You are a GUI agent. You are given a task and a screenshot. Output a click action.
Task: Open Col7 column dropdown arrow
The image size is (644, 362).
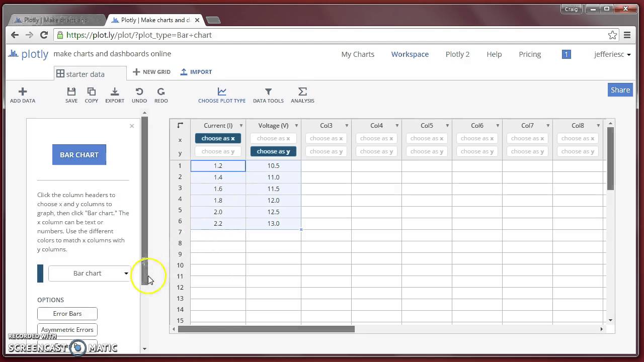coord(548,126)
